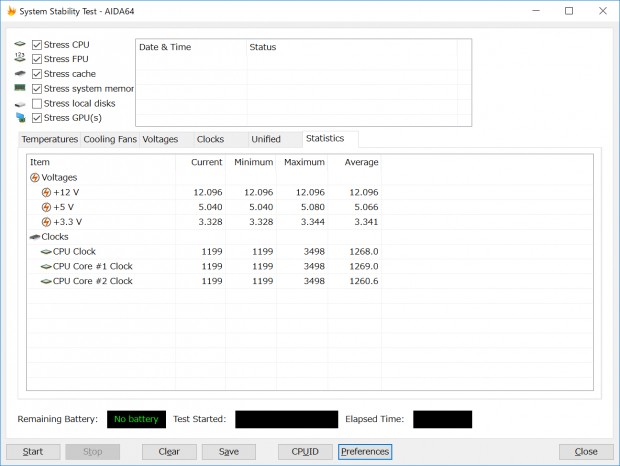Start the stability test

point(33,452)
